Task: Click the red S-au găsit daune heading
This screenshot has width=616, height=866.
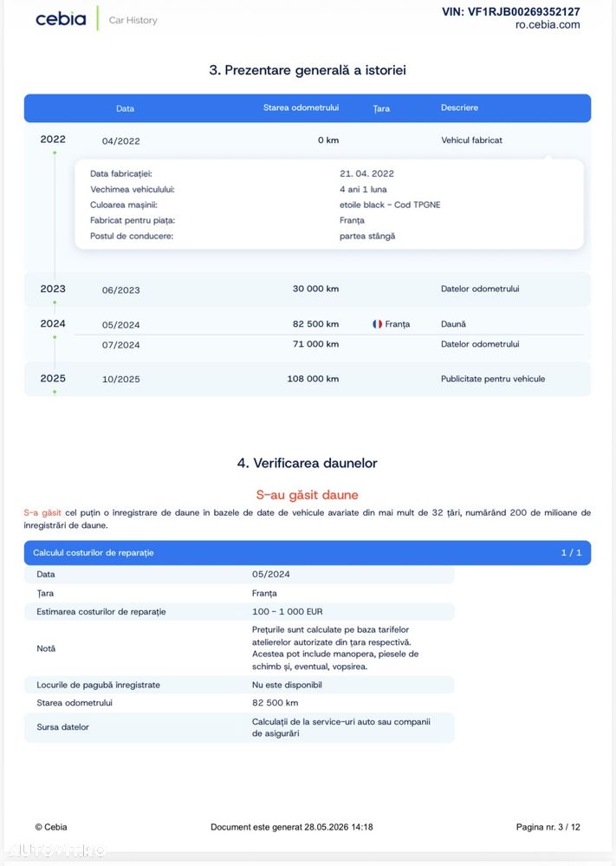Action: click(308, 495)
